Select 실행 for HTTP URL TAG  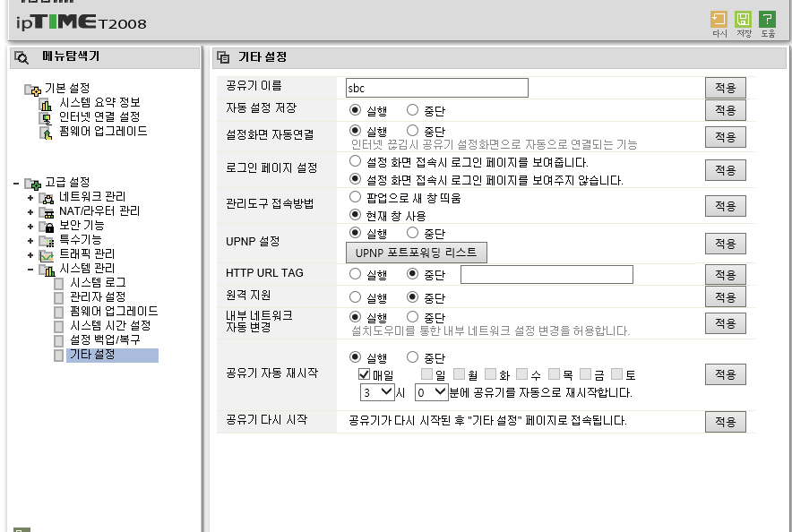[355, 273]
